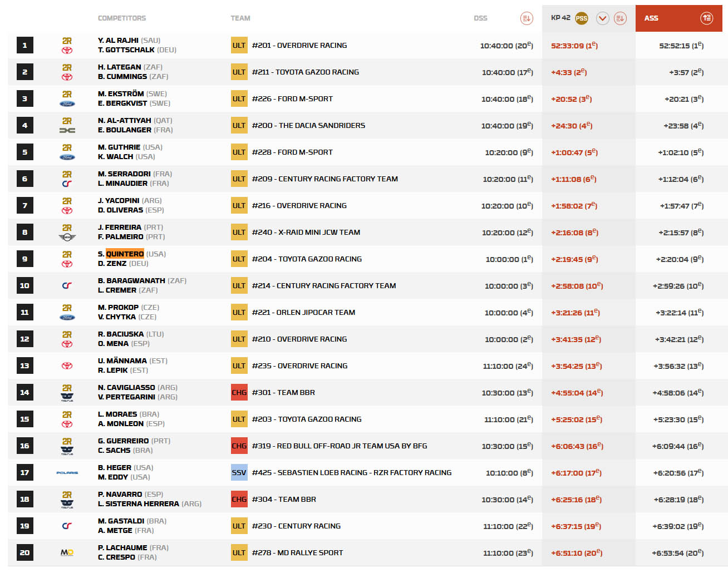The height and width of the screenshot is (573, 728).
Task: Click the Mini logo in row 8
Action: [x=67, y=237]
